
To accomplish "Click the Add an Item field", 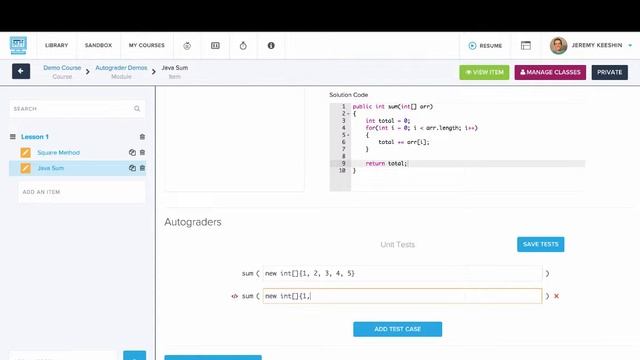I will coord(82,192).
